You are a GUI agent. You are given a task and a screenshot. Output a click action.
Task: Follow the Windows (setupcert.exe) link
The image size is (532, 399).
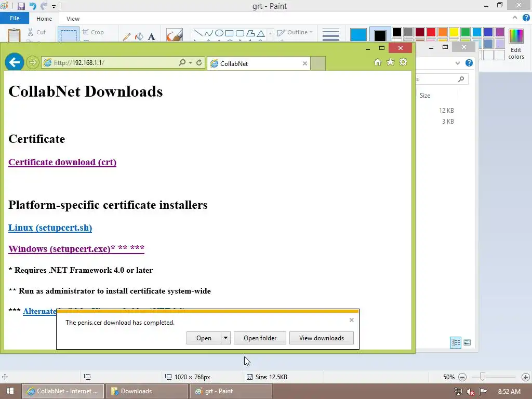[76, 249]
